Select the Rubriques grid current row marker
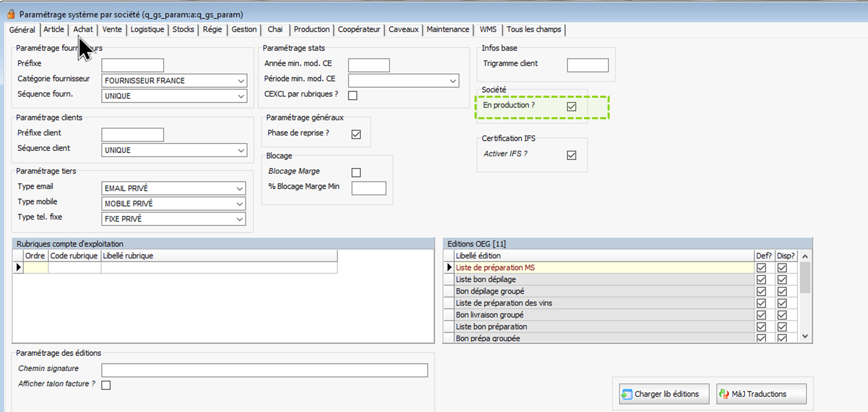The image size is (868, 412). 18,267
